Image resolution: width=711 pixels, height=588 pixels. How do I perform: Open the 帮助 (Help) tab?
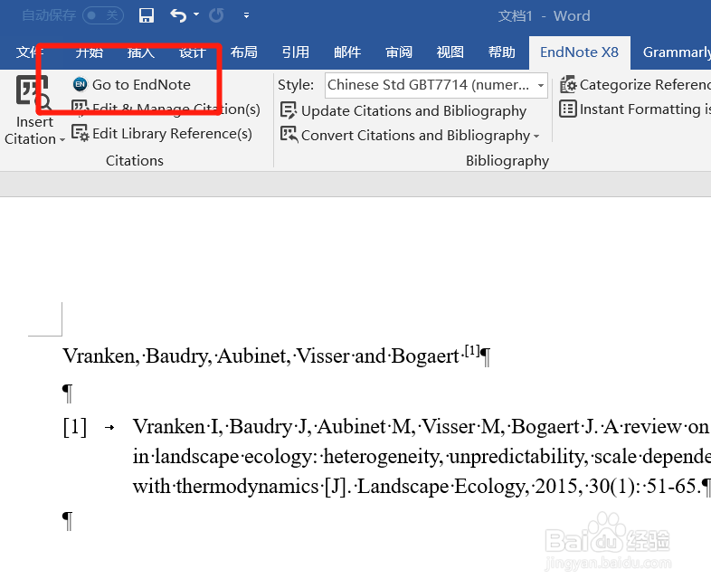501,52
